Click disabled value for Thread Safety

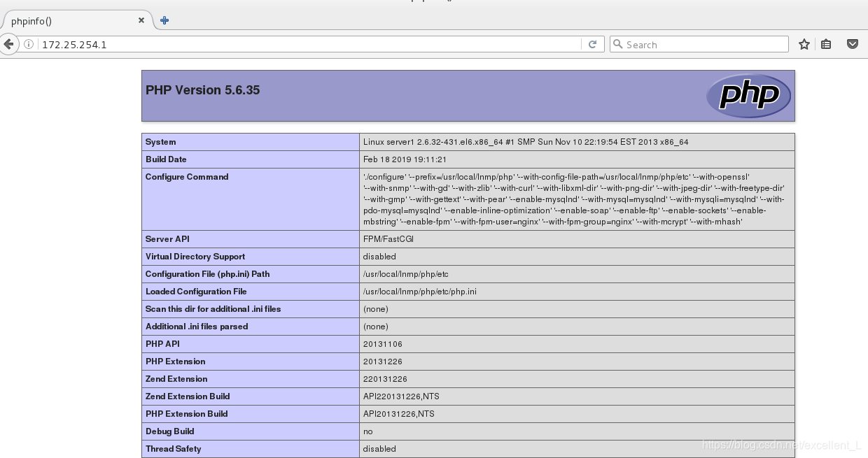379,449
